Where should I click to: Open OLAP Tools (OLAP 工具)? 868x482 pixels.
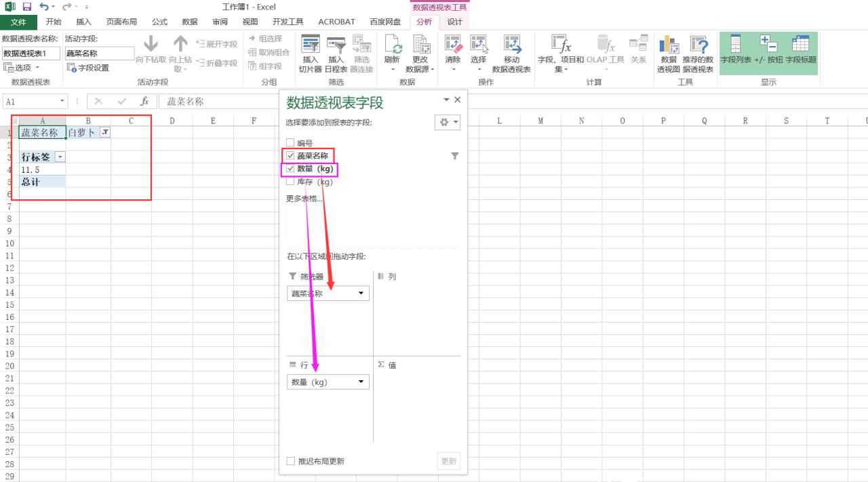point(606,54)
